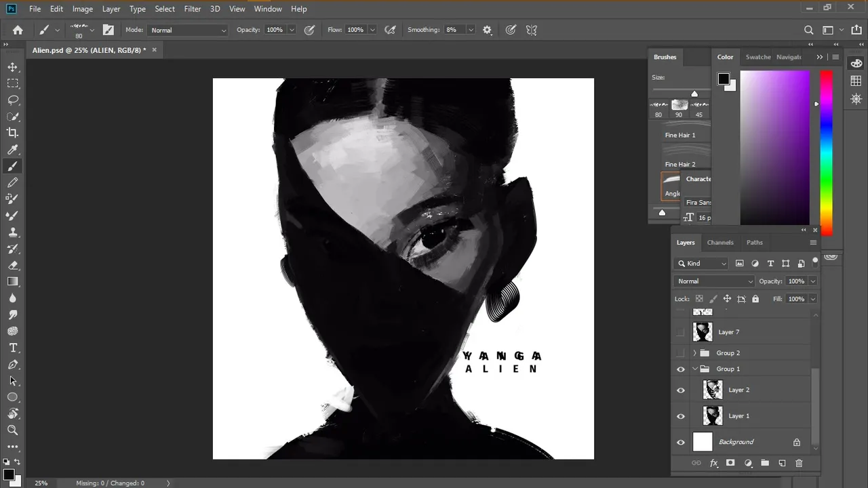Click lock position icon in Layers panel
The image size is (868, 488).
coord(727,299)
